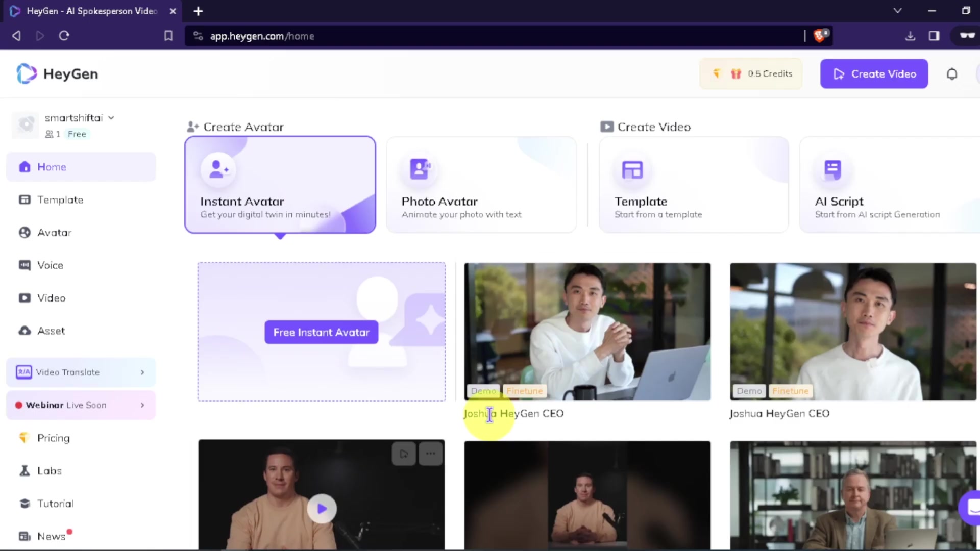Image resolution: width=980 pixels, height=551 pixels.
Task: Click the AI Script card icon
Action: point(832,169)
